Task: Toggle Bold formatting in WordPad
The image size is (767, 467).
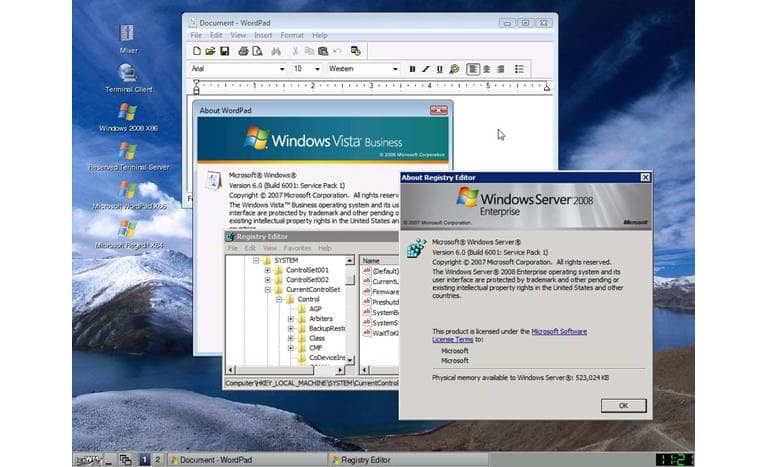Action: pos(412,69)
